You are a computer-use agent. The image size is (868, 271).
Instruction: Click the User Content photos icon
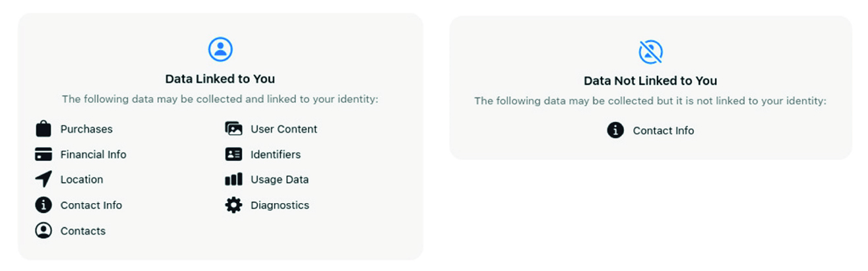[x=233, y=129]
